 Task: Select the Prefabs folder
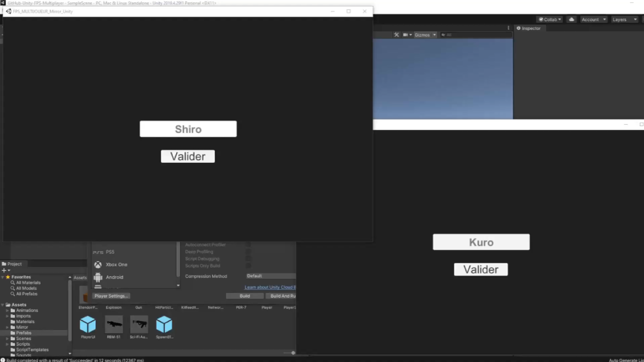click(23, 333)
